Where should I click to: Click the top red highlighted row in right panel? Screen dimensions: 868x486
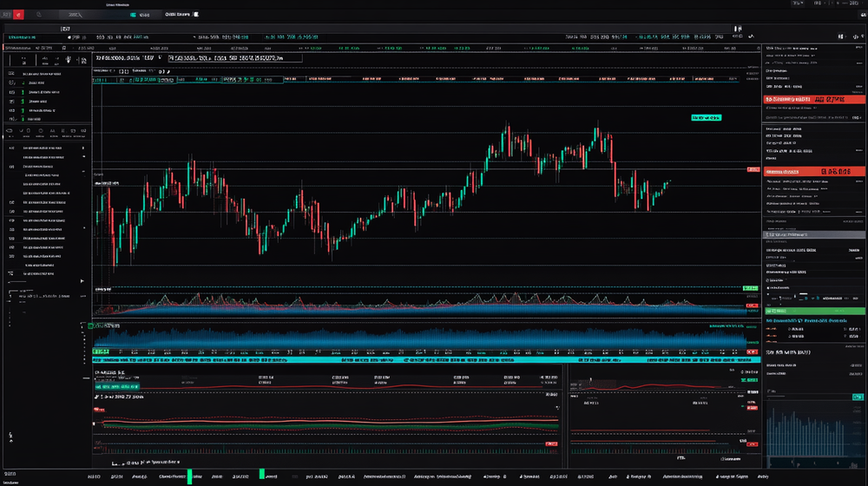coord(814,100)
